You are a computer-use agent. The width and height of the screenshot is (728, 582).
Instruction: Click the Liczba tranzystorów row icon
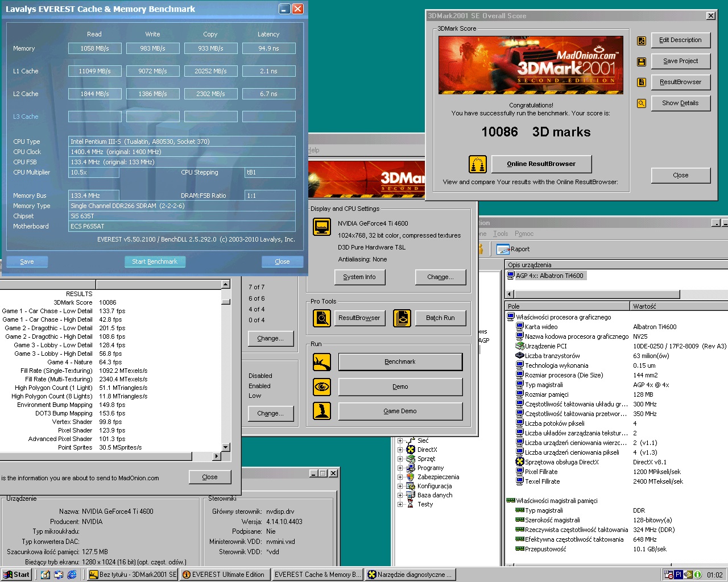click(x=519, y=356)
